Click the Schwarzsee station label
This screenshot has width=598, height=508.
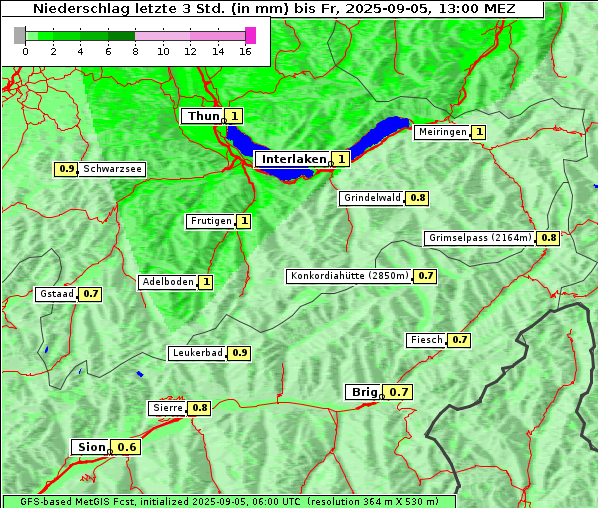coord(112,169)
